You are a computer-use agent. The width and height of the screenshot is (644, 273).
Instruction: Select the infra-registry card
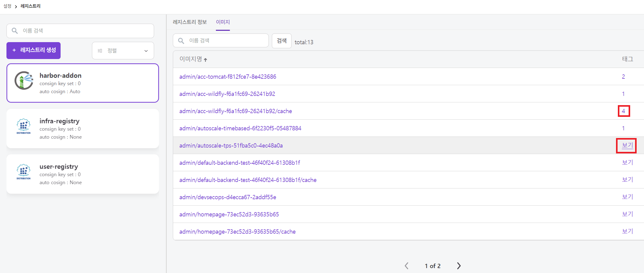83,129
